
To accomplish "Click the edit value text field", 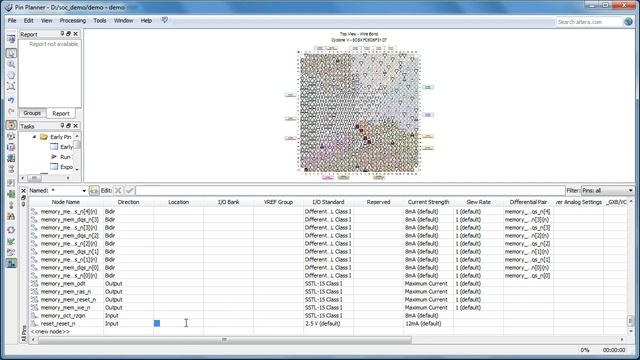I will (350, 191).
